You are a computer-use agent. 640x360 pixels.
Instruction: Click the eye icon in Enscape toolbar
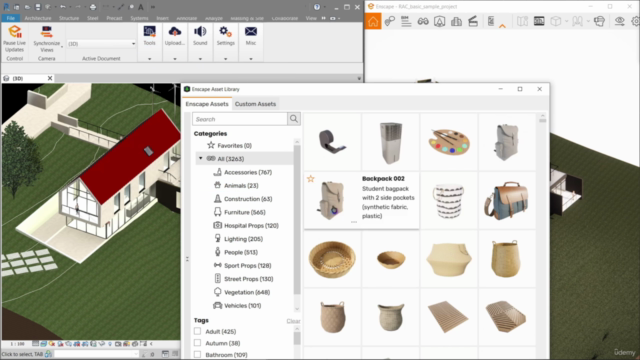pos(620,21)
